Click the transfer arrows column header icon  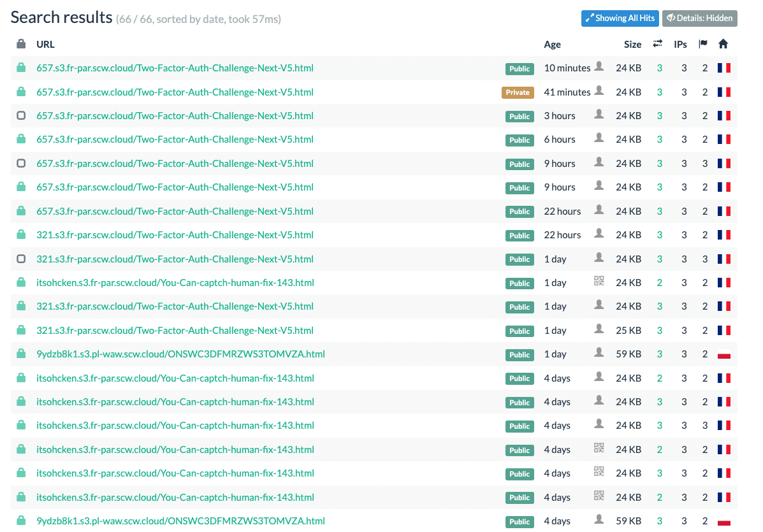[x=657, y=44]
